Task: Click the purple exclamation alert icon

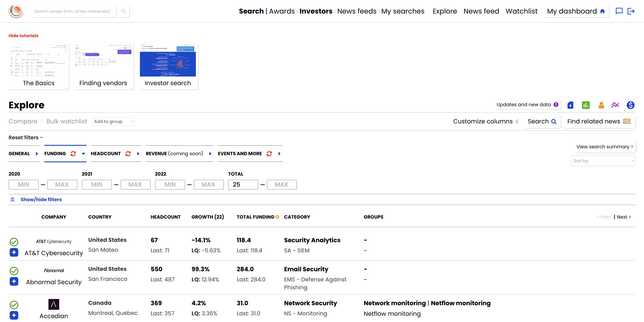Action: click(556, 105)
